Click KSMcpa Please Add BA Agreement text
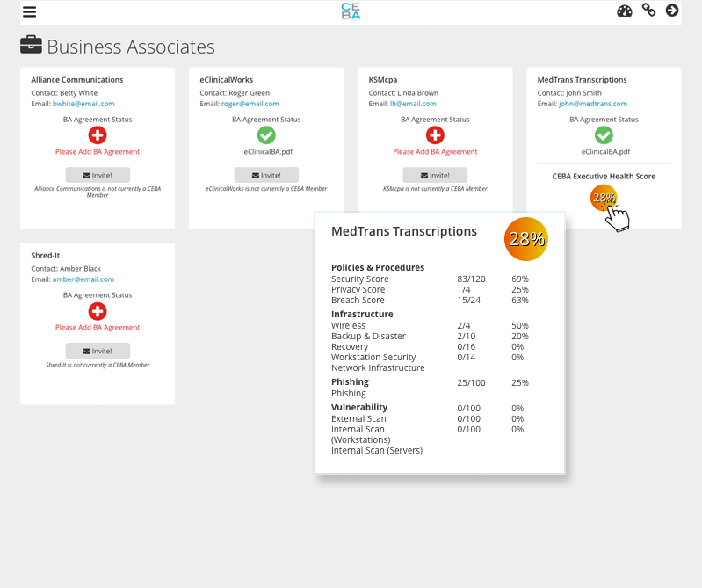This screenshot has width=702, height=588. click(x=435, y=152)
